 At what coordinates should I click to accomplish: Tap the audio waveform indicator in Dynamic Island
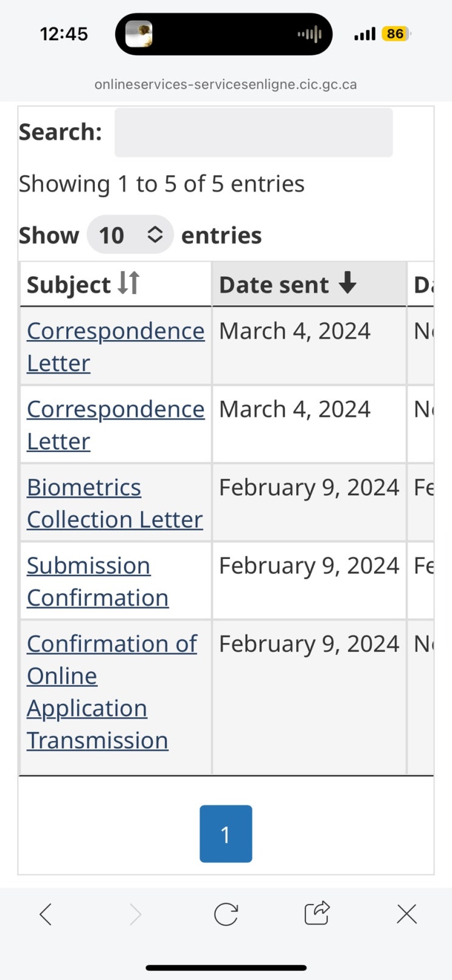pos(309,34)
